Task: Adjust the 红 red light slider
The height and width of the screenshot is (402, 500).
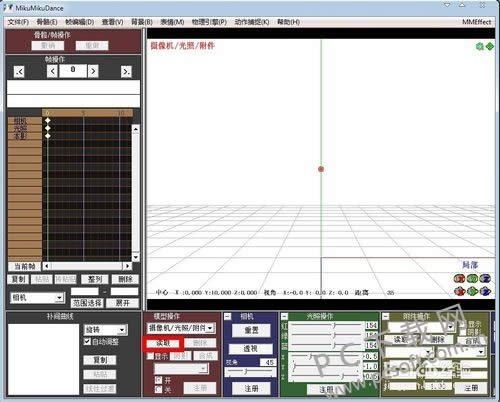Action: coord(326,325)
